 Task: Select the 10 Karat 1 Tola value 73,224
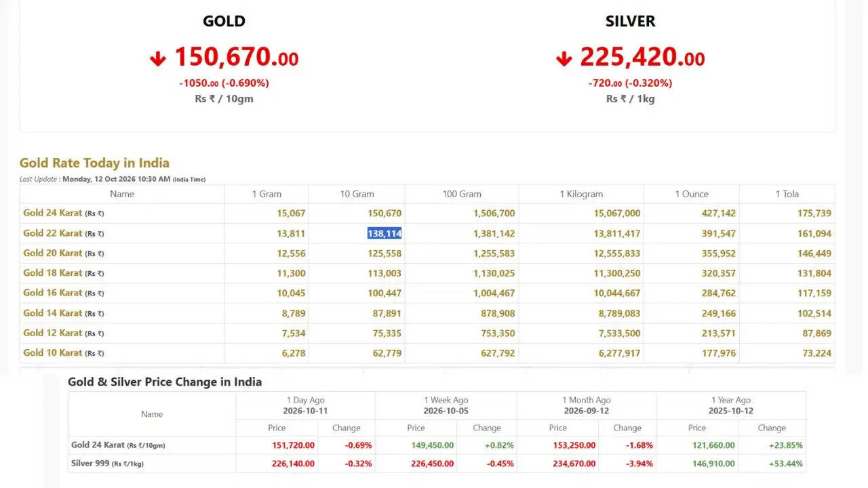[817, 353]
